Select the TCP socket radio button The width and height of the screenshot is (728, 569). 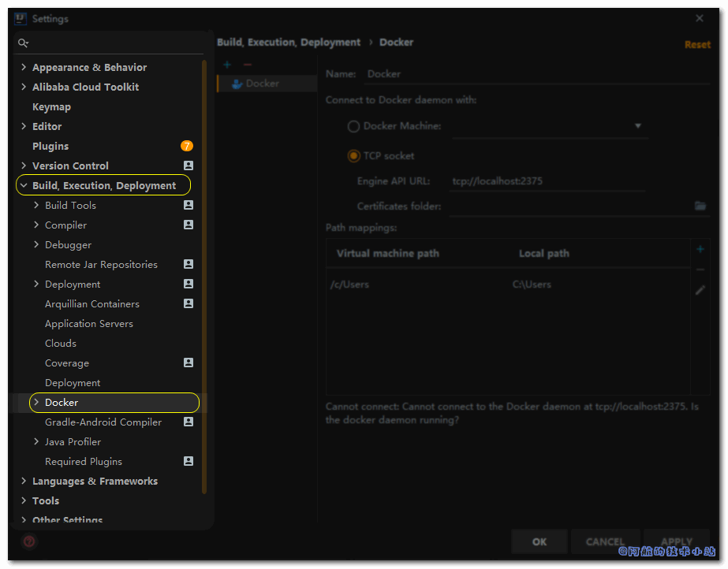pos(353,156)
